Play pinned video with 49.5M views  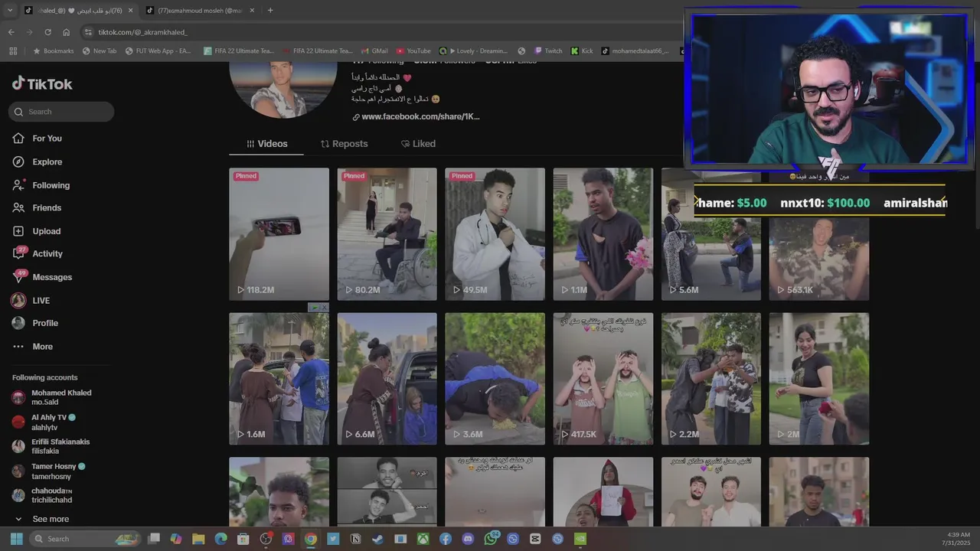point(495,234)
